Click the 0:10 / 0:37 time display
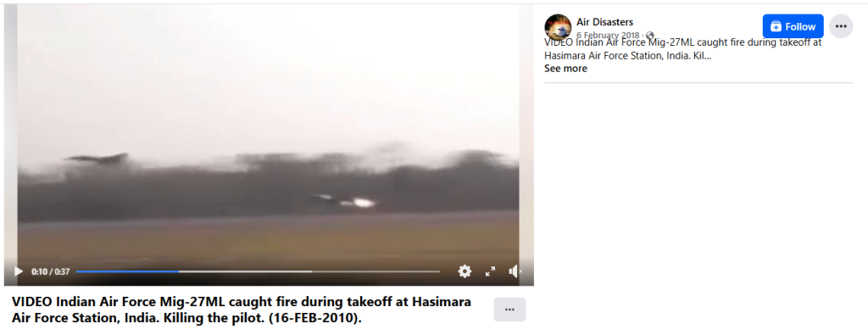 pyautogui.click(x=50, y=271)
